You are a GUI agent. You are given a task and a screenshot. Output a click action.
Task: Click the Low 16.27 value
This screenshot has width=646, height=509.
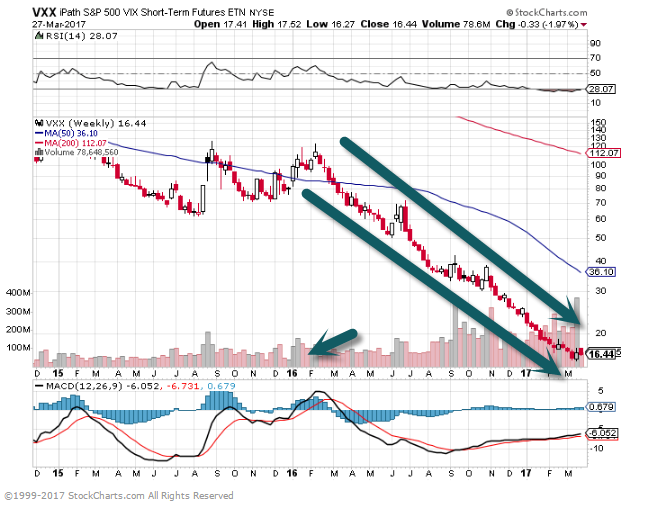[x=330, y=24]
